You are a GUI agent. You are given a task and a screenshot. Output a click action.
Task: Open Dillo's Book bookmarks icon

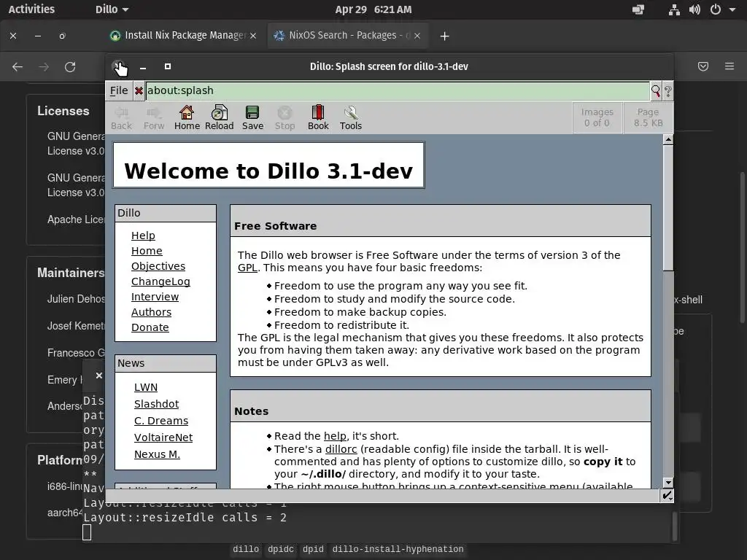click(318, 117)
